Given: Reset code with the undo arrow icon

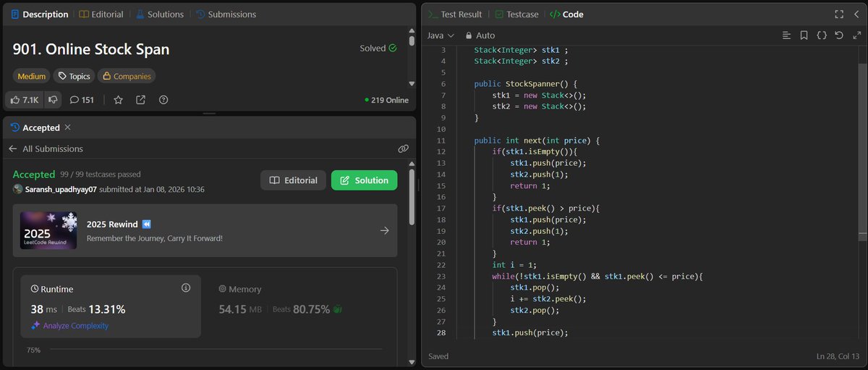Looking at the screenshot, I should [x=839, y=35].
